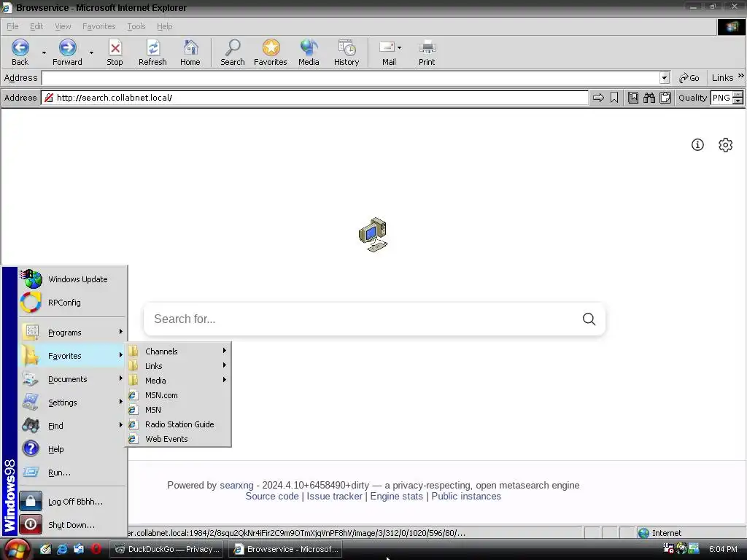
Task: Open the MSN favorite entry
Action: pyautogui.click(x=178, y=410)
